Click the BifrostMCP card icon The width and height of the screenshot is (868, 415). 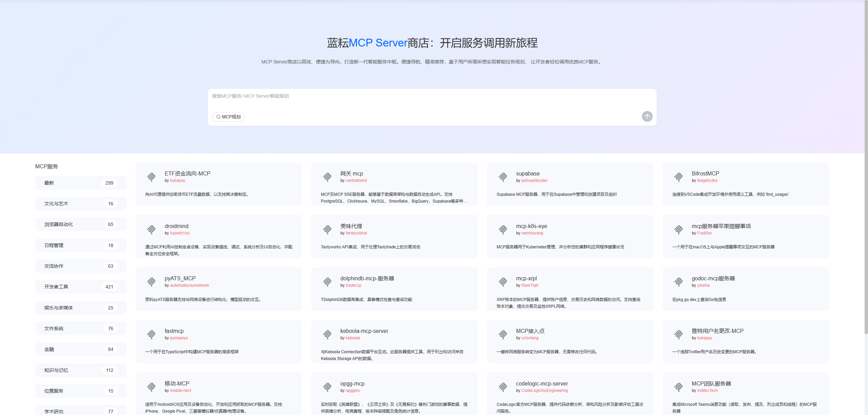pyautogui.click(x=678, y=177)
